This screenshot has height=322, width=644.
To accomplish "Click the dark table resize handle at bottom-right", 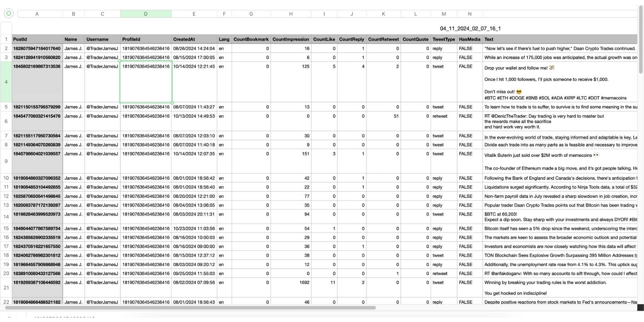I will [640, 308].
